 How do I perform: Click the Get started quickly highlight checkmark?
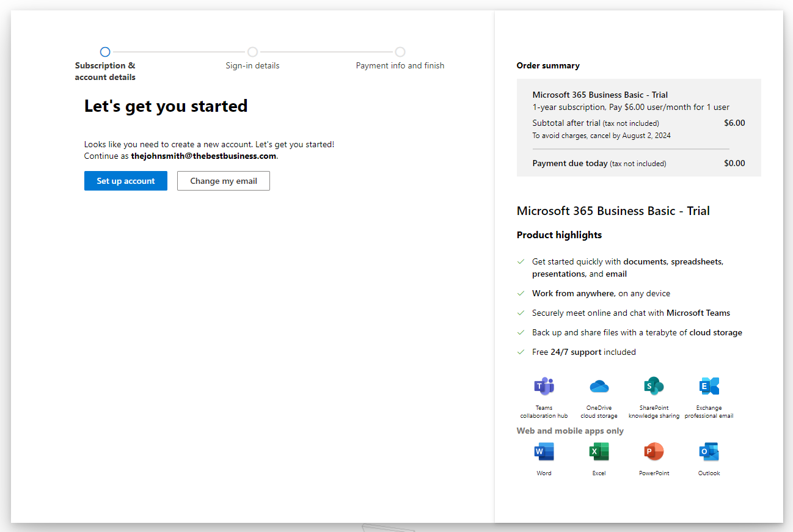point(521,261)
